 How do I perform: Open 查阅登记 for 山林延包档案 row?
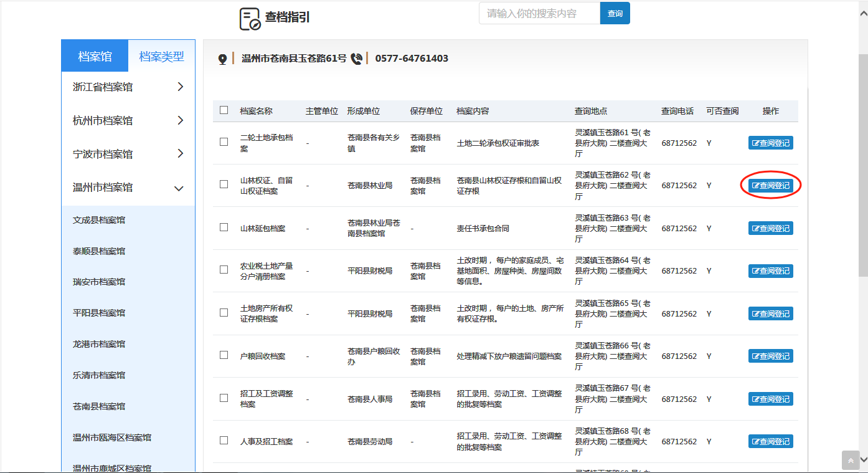(770, 229)
